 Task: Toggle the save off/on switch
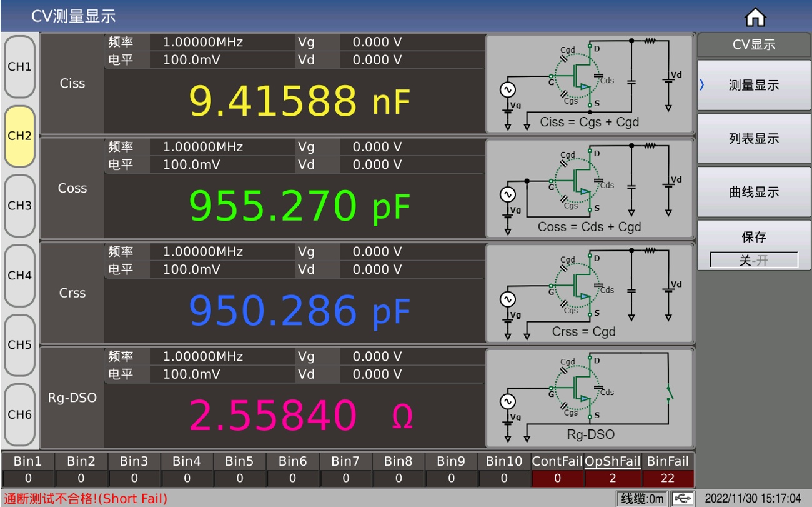[x=753, y=260]
